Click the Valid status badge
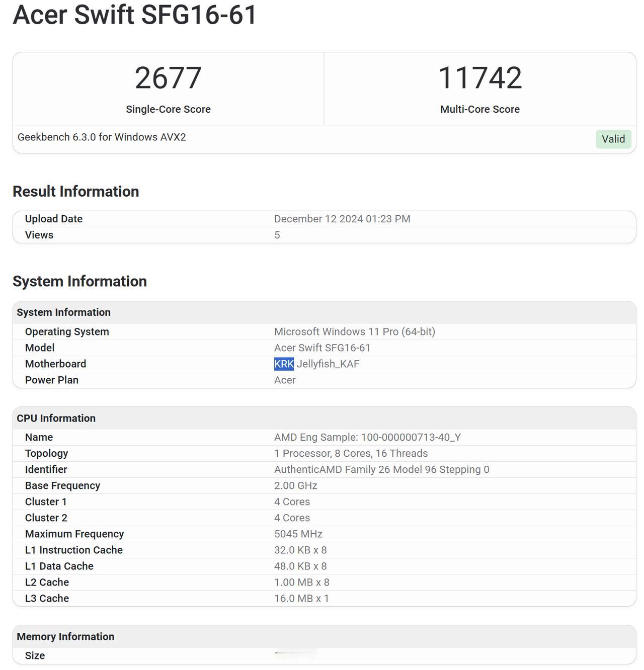This screenshot has width=644, height=670. pos(613,139)
